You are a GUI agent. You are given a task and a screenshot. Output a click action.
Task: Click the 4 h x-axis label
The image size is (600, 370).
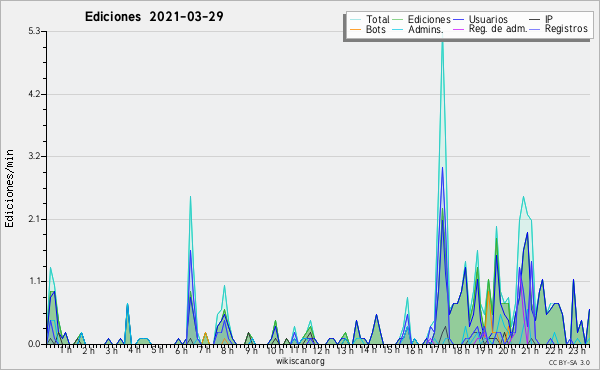tap(134, 350)
